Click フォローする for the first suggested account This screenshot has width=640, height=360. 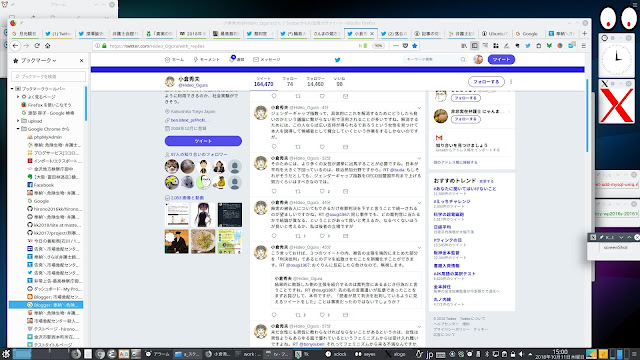(x=466, y=98)
